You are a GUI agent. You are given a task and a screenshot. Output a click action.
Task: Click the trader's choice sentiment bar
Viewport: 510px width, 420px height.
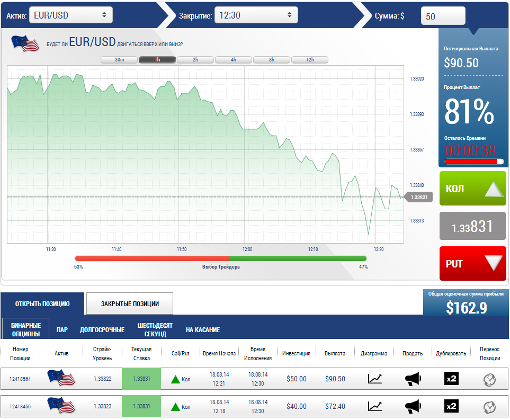(221, 258)
